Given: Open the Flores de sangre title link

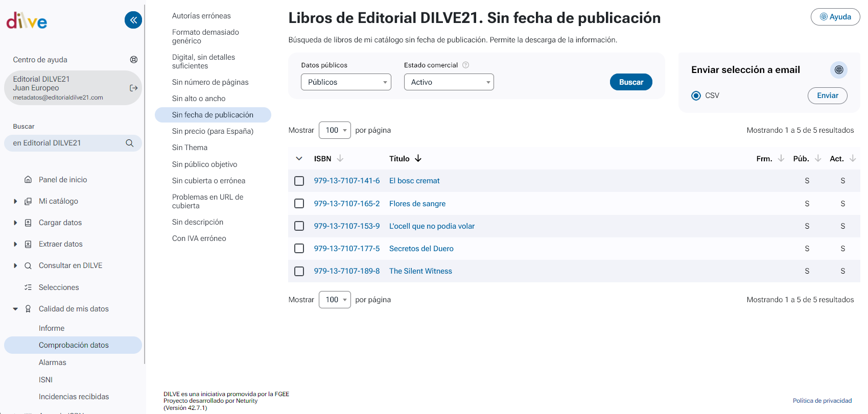Looking at the screenshot, I should point(417,204).
